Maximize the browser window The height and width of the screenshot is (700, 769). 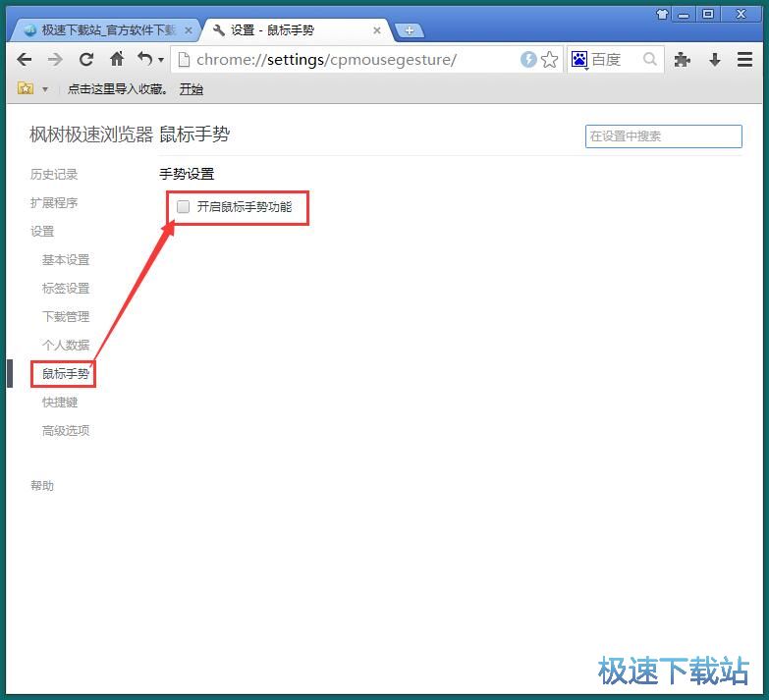pos(708,14)
